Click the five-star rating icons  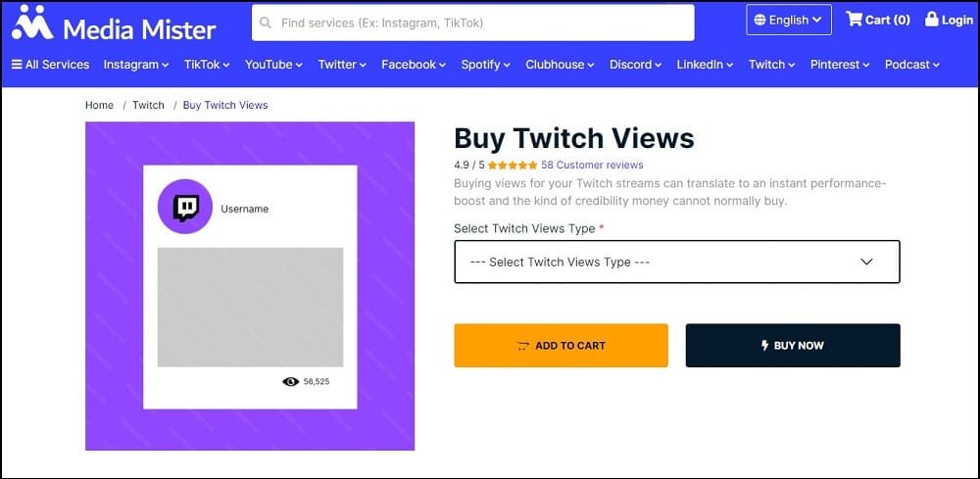pyautogui.click(x=512, y=165)
